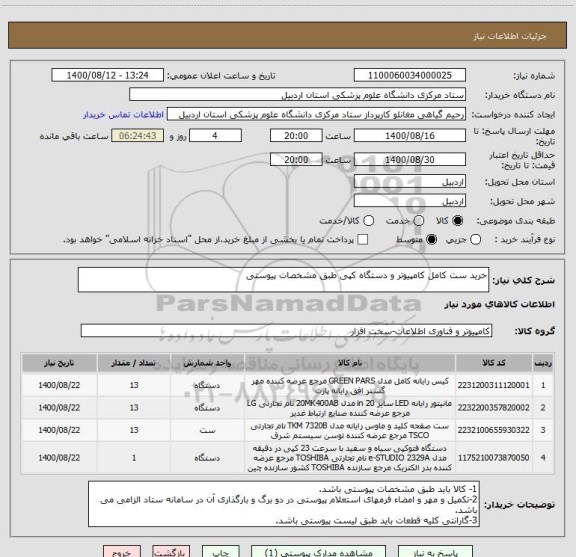The width and height of the screenshot is (576, 557).
Task: Click product code 1175210073870050
Action: point(493,458)
